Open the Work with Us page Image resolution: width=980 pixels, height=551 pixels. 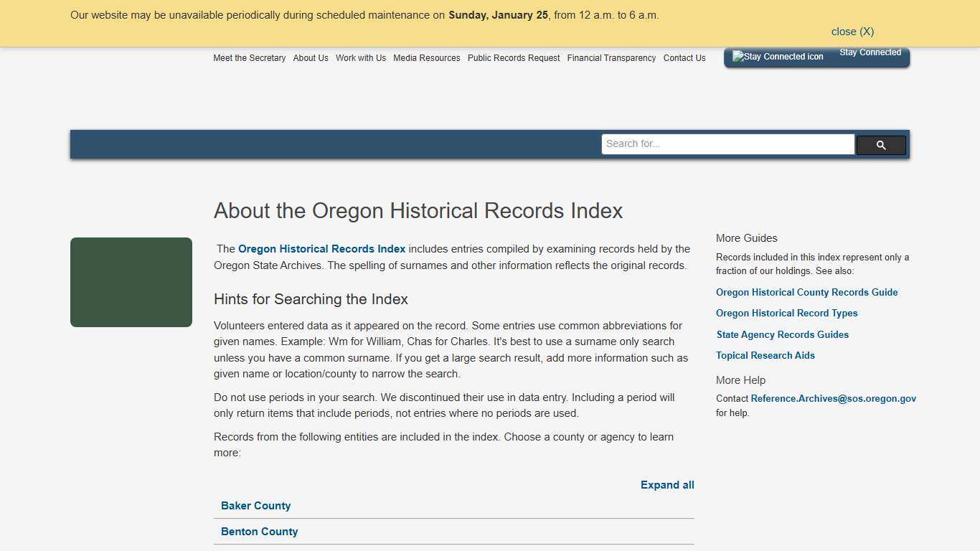click(x=361, y=58)
